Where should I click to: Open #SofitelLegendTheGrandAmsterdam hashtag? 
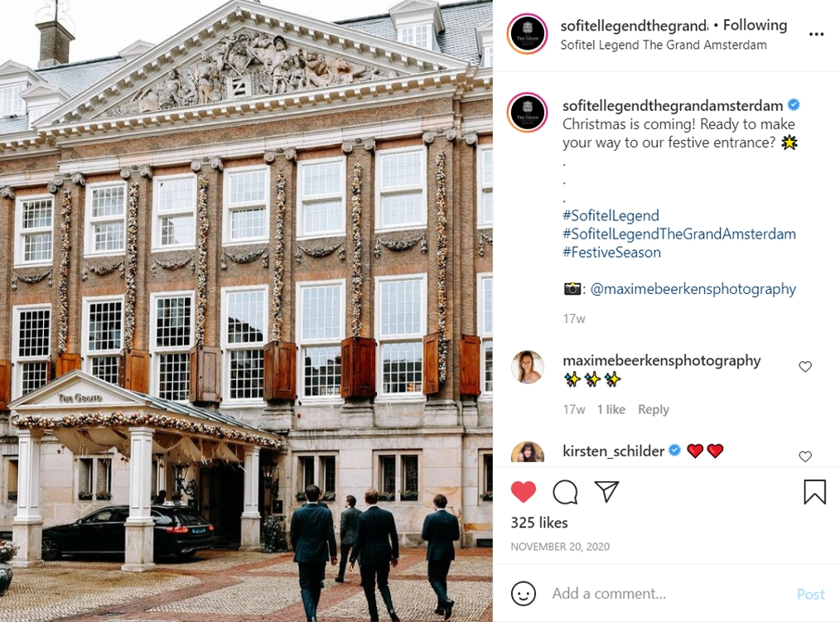(x=679, y=234)
